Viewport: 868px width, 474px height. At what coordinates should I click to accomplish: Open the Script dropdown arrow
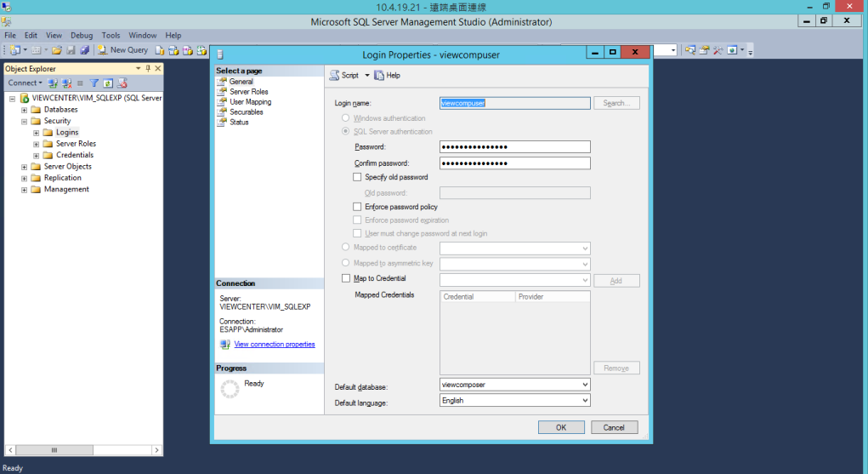click(367, 76)
